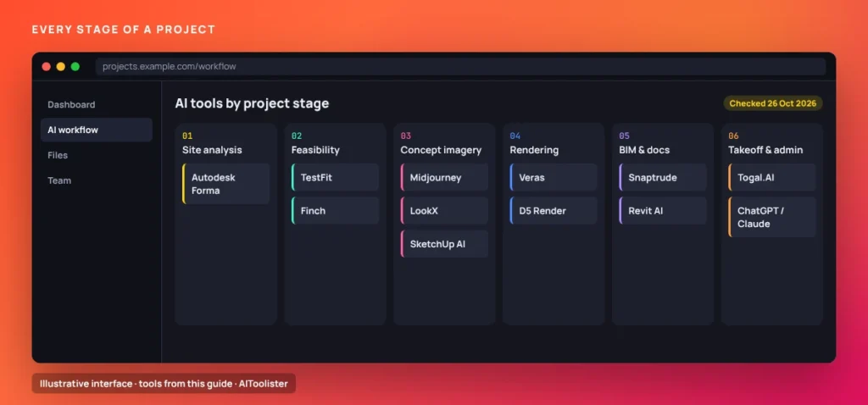Open the Midjourney tool card
Viewport: 868px width, 405px height.
[444, 177]
